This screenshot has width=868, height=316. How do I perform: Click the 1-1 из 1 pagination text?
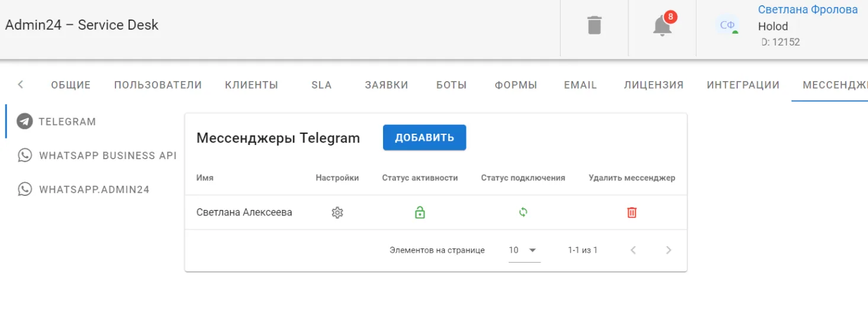[x=583, y=250]
